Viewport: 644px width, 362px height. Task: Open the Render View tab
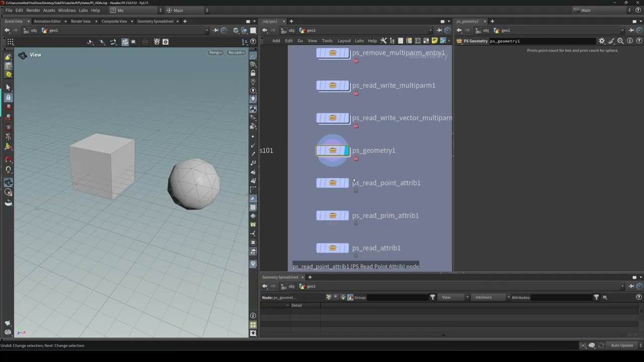tap(80, 21)
